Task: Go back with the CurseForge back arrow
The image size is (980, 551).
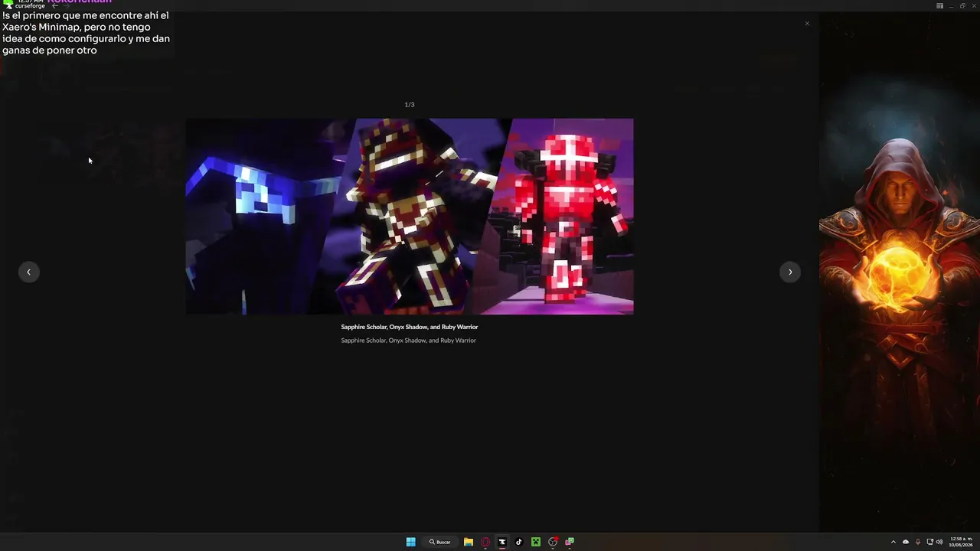Action: pos(55,6)
